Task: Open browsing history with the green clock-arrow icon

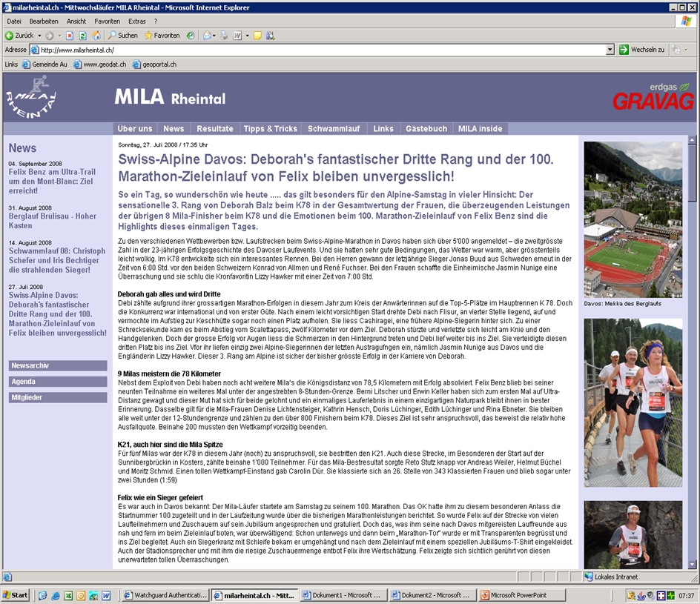Action: 190,36
